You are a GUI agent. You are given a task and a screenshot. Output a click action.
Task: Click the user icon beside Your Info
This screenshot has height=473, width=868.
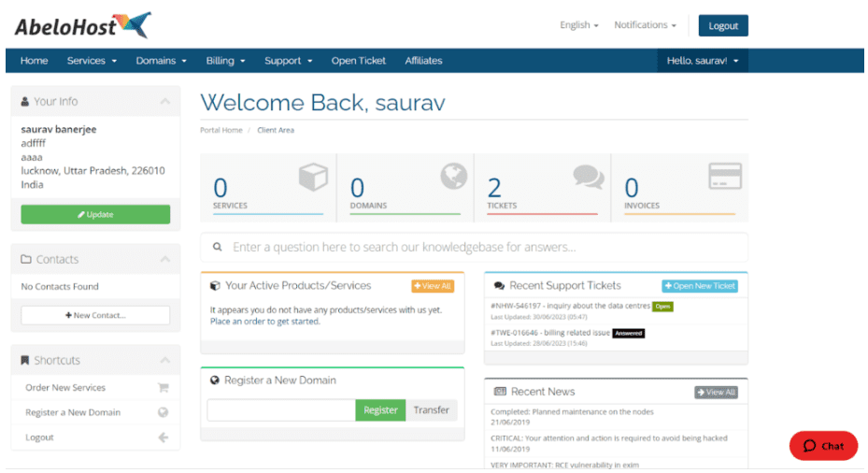[25, 101]
